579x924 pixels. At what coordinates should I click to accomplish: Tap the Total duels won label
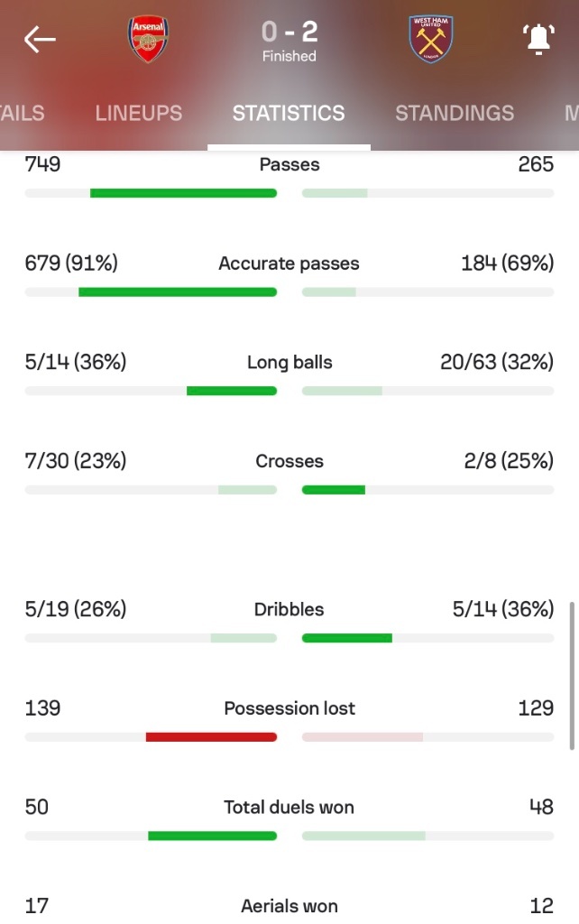coord(289,808)
